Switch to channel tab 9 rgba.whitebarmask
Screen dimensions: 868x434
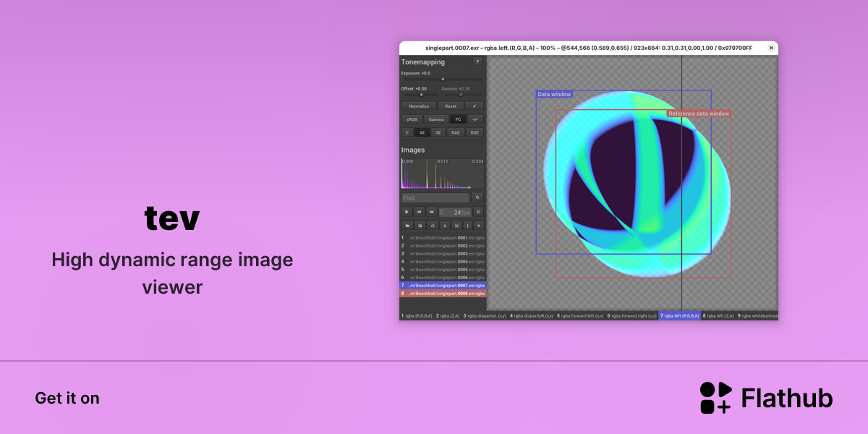(x=757, y=316)
